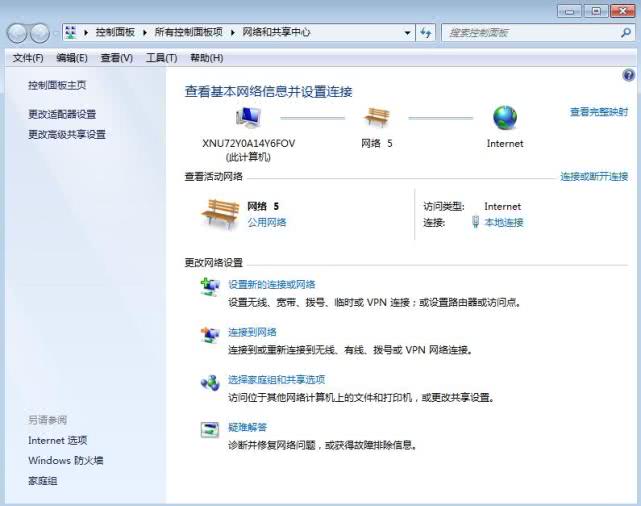
Task: Open the 工具(T) menu
Action: (161, 58)
